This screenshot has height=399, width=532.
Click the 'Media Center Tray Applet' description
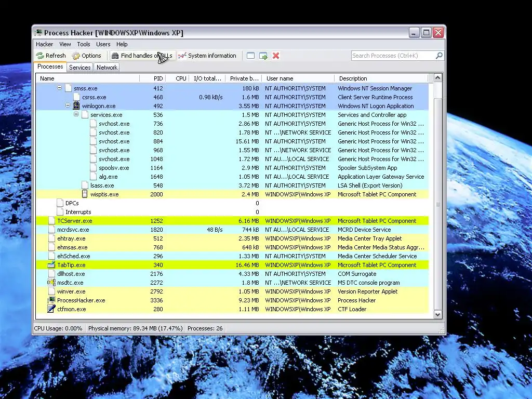coord(369,238)
